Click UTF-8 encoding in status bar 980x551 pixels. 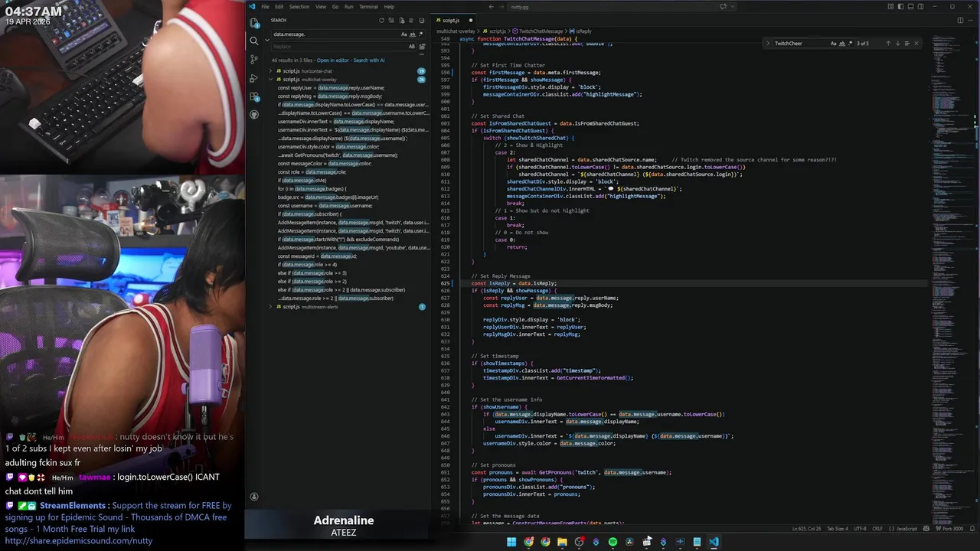(860, 529)
